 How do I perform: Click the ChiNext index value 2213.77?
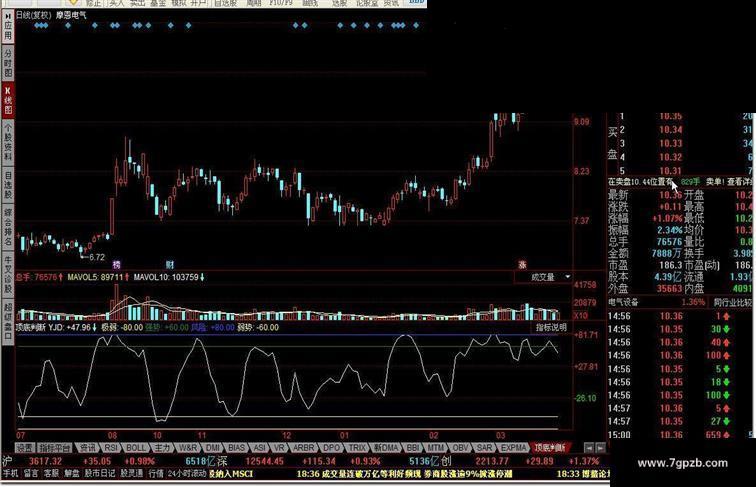[492, 461]
